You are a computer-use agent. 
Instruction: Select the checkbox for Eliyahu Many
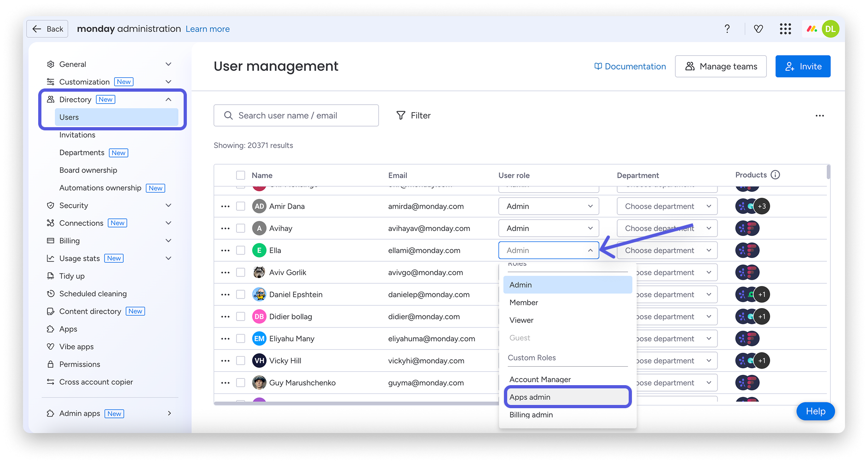[x=241, y=339]
